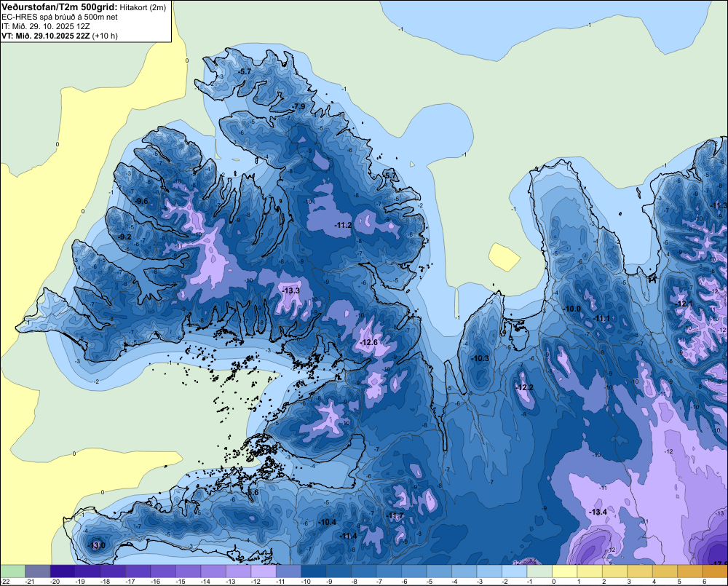Click the legend swatch between 0 and 1

click(565, 571)
